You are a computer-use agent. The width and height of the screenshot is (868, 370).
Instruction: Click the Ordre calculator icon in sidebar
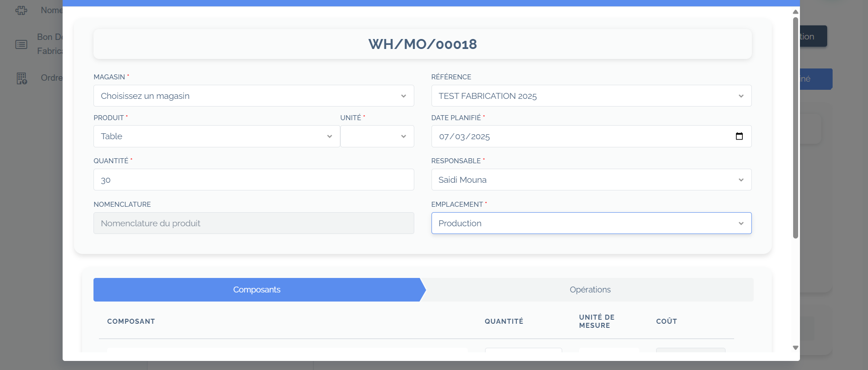(21, 78)
